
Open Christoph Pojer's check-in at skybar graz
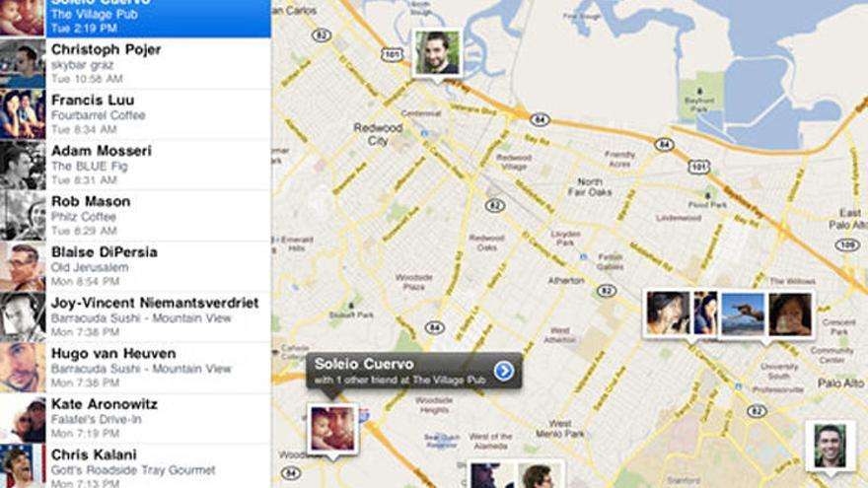click(x=136, y=64)
